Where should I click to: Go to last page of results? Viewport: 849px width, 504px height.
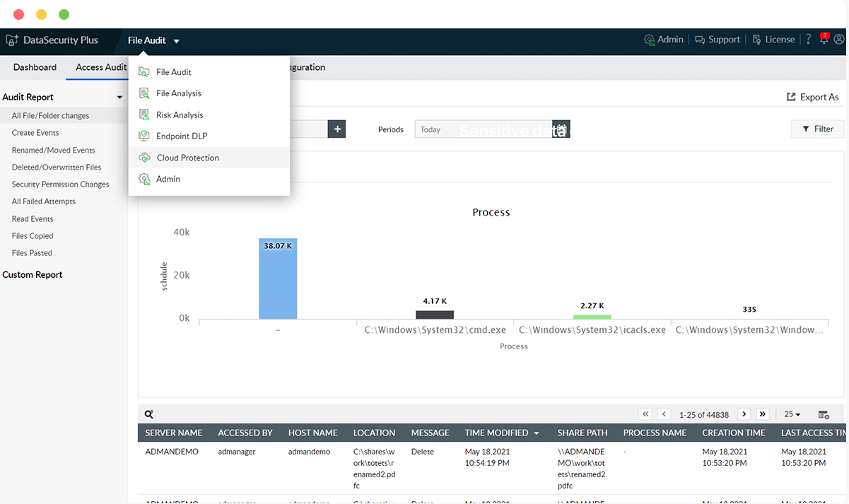[x=763, y=414]
